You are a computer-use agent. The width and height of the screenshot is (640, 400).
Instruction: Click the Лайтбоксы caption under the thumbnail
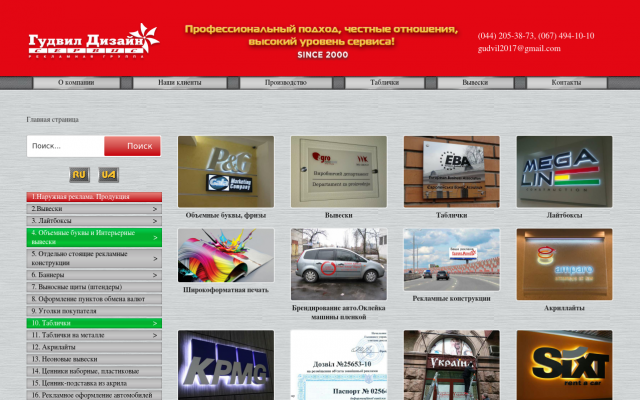[x=564, y=215]
